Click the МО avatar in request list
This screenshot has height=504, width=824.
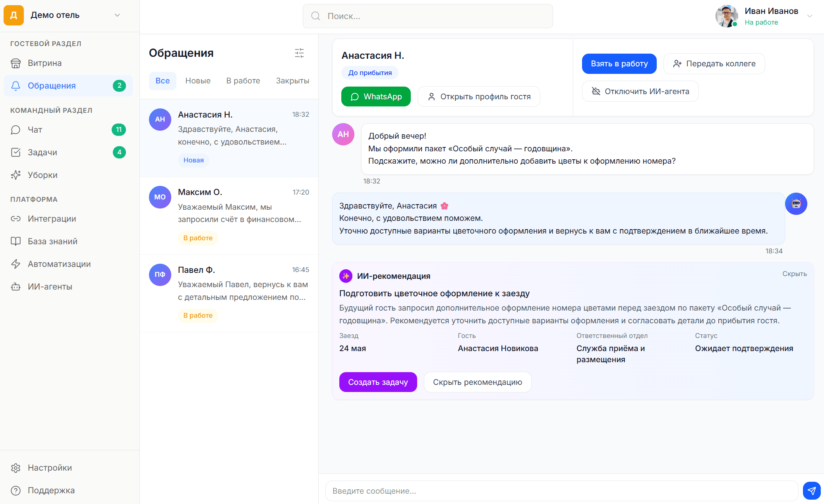click(x=160, y=197)
